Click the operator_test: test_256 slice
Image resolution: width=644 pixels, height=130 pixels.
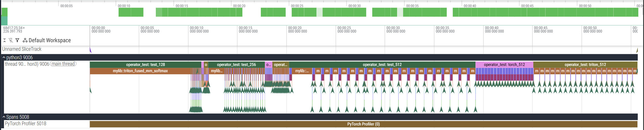click(236, 65)
